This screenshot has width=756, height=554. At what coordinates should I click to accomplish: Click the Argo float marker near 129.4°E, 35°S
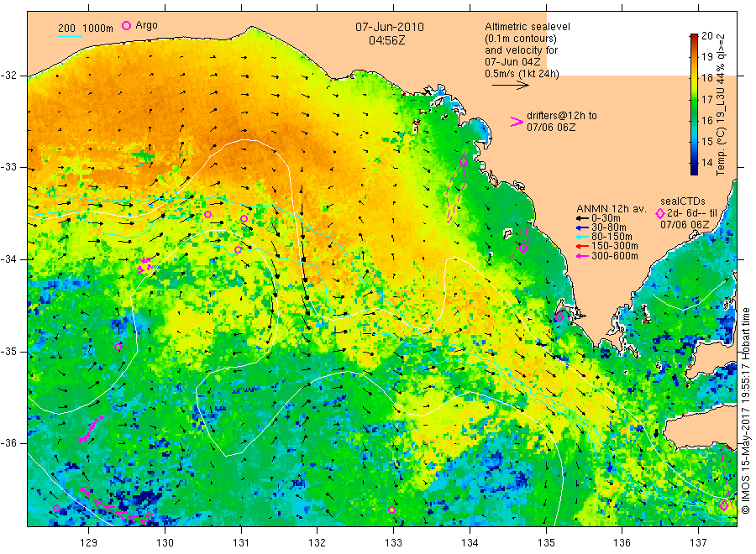click(118, 347)
